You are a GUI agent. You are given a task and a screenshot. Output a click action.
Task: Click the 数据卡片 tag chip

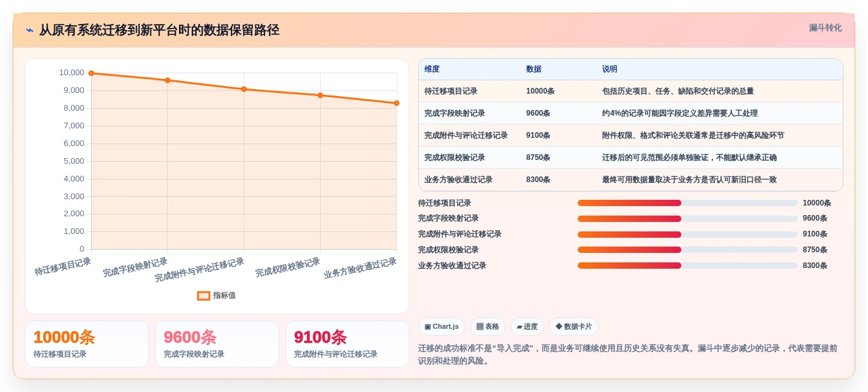pos(574,327)
